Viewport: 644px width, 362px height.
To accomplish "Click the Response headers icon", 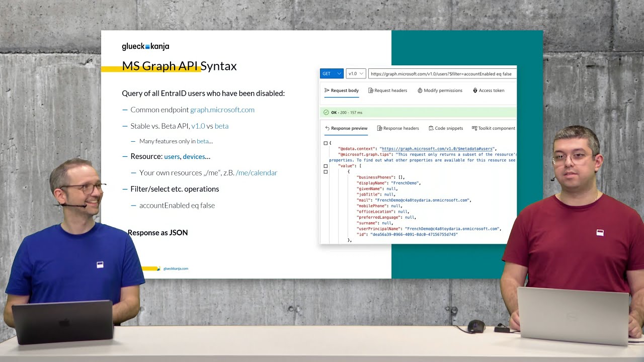I will (x=379, y=128).
